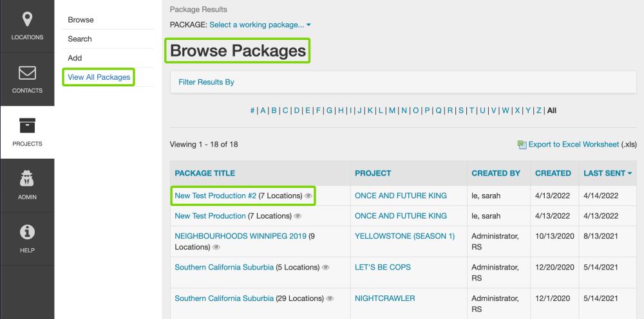Toggle eye icon for 5 Locations package
The height and width of the screenshot is (319, 644).
click(x=326, y=268)
